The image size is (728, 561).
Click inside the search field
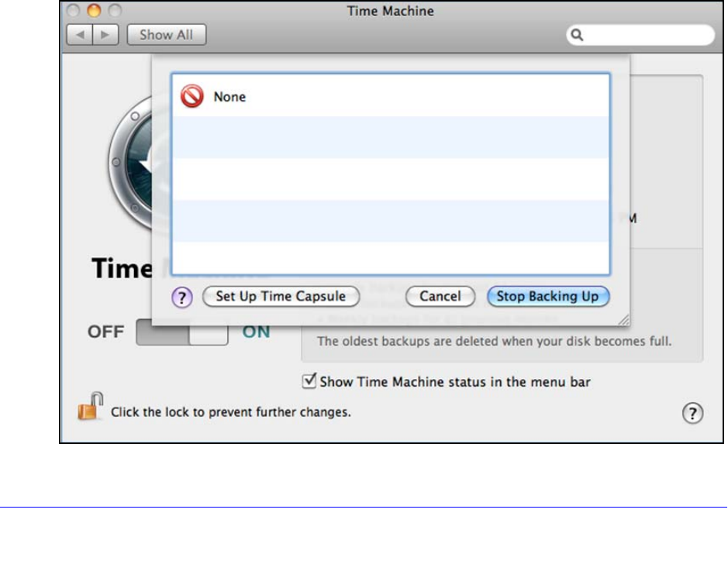640,35
